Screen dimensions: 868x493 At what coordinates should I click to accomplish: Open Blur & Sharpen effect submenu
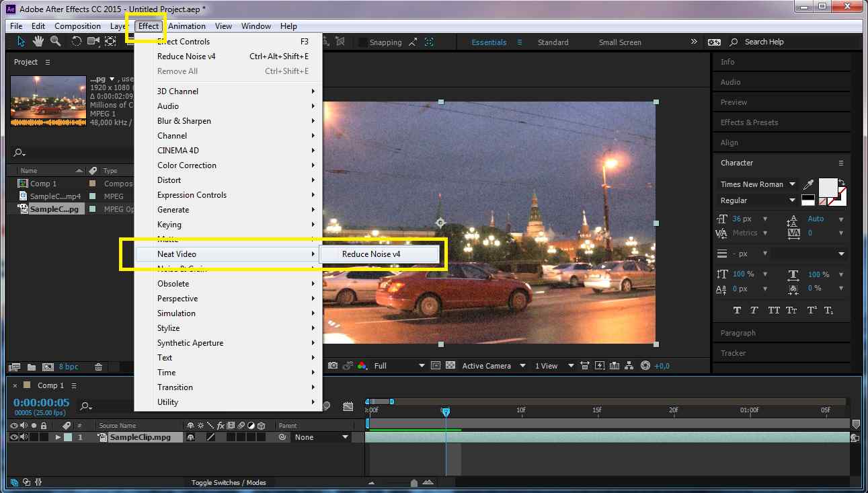[x=229, y=121]
